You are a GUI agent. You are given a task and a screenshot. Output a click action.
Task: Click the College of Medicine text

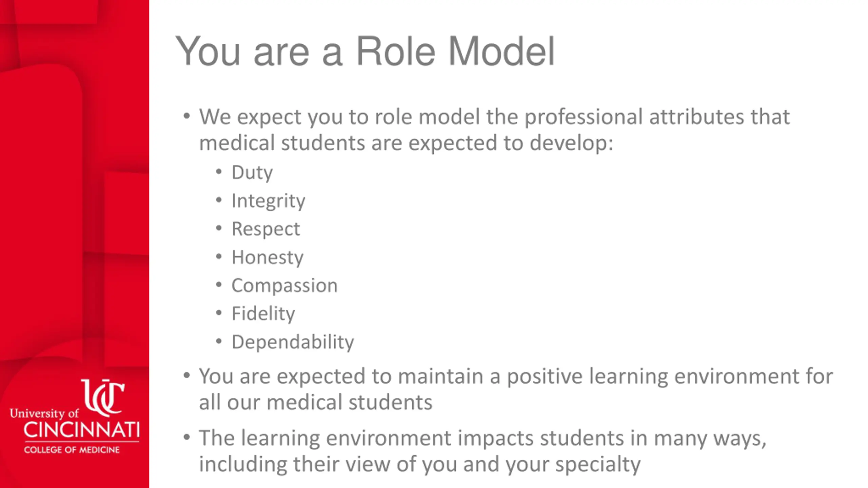(x=72, y=450)
